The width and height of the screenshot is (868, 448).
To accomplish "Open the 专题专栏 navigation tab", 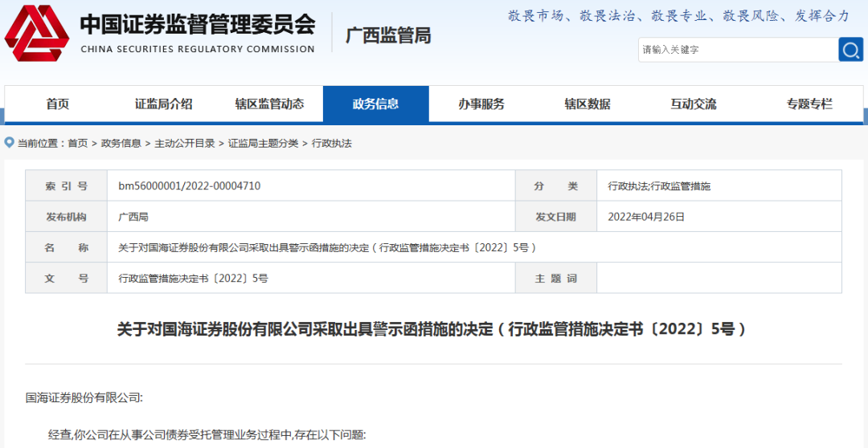I will (x=809, y=104).
